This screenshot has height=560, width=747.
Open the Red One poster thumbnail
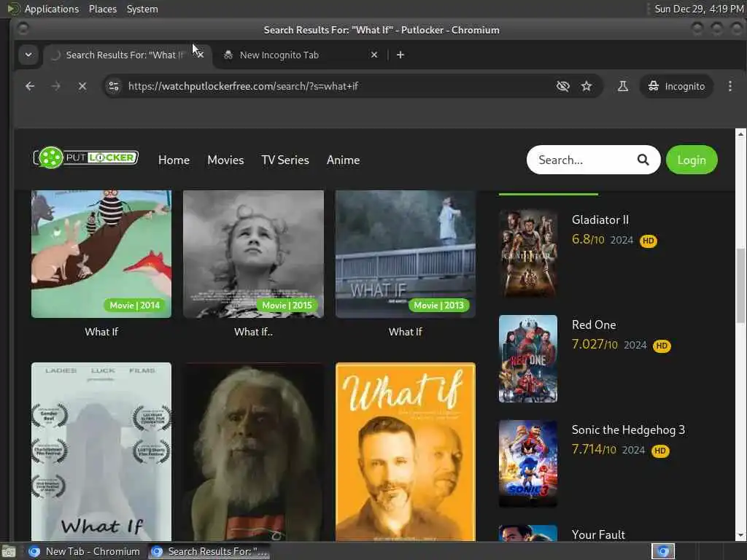[x=528, y=359]
